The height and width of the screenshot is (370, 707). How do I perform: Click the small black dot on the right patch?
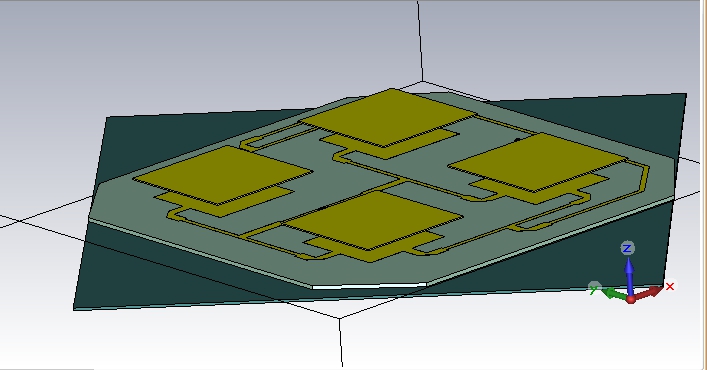click(518, 140)
